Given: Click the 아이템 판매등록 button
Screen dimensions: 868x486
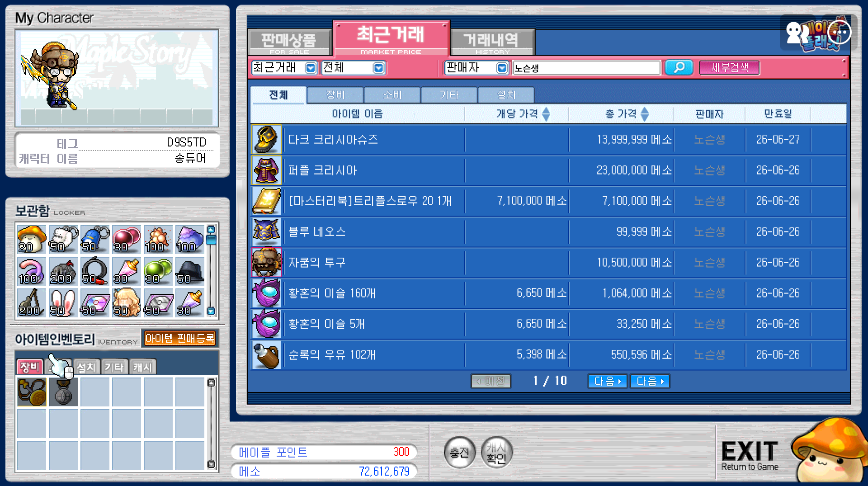Looking at the screenshot, I should point(179,338).
